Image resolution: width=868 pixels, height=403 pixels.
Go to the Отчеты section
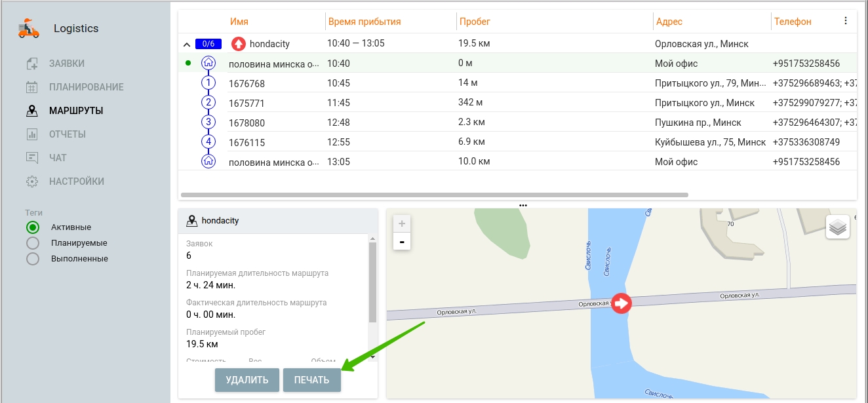(x=67, y=134)
